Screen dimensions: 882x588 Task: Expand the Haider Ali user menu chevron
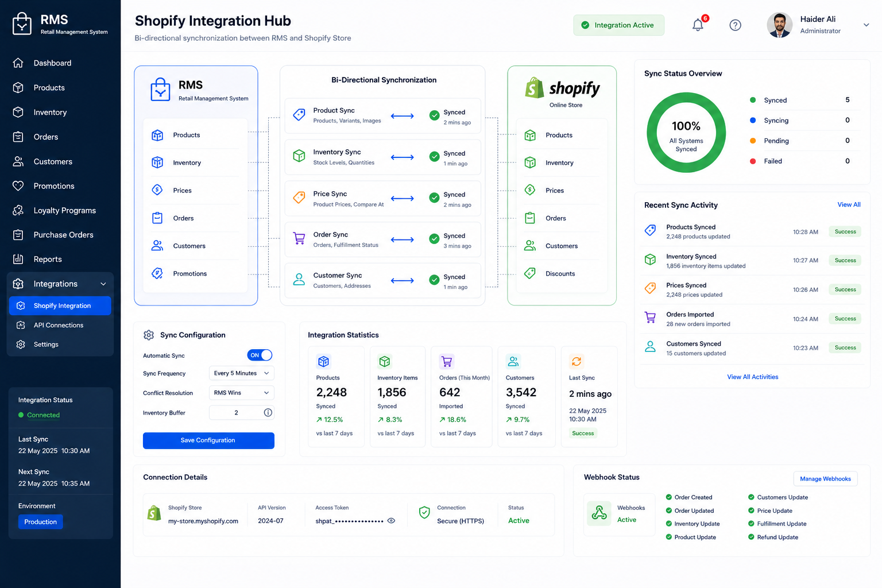(866, 25)
